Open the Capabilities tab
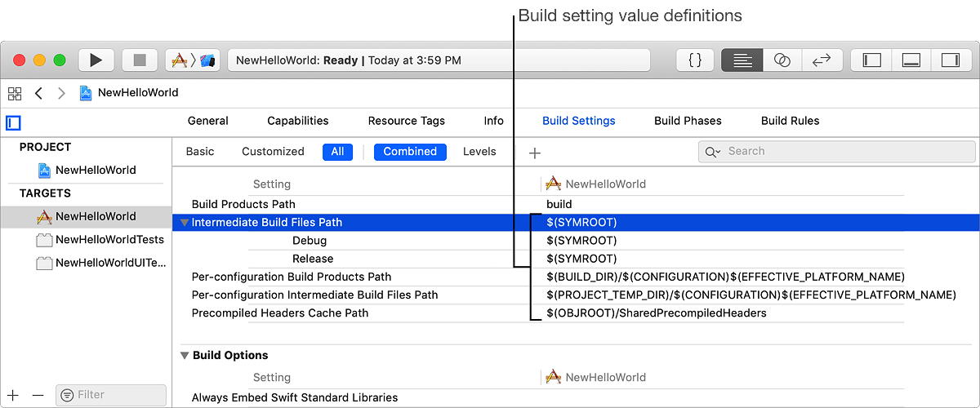This screenshot has width=980, height=408. click(x=298, y=121)
